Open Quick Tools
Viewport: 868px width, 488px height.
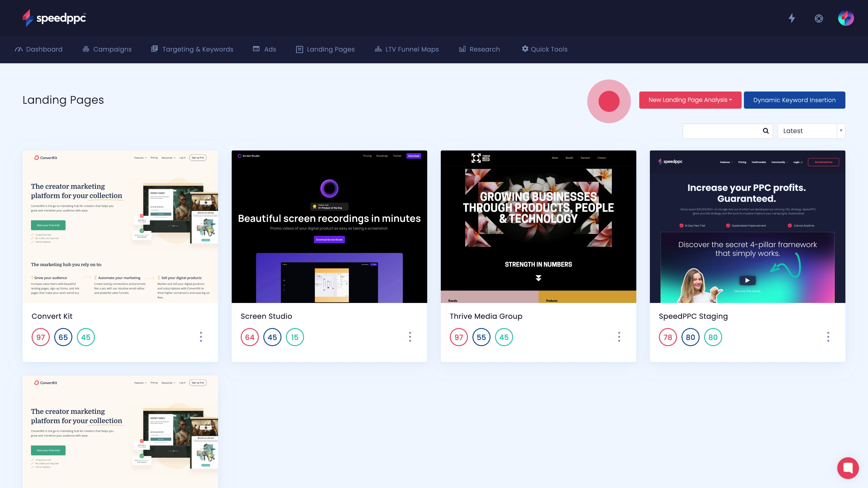point(544,49)
